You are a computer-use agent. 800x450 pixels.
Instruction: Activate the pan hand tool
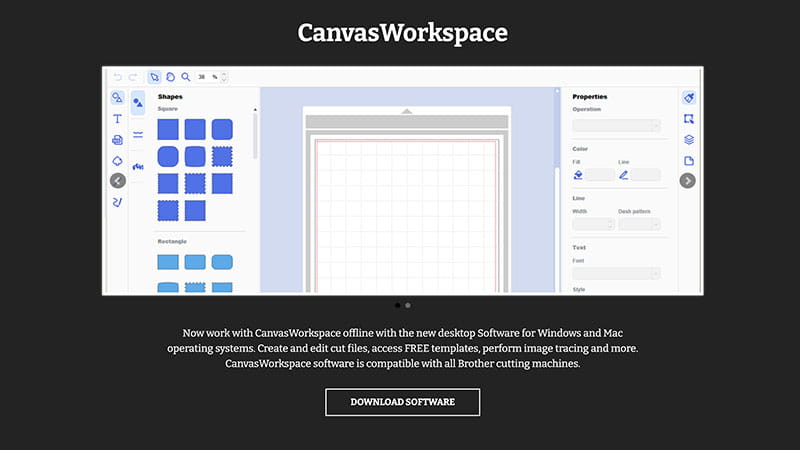pos(170,77)
